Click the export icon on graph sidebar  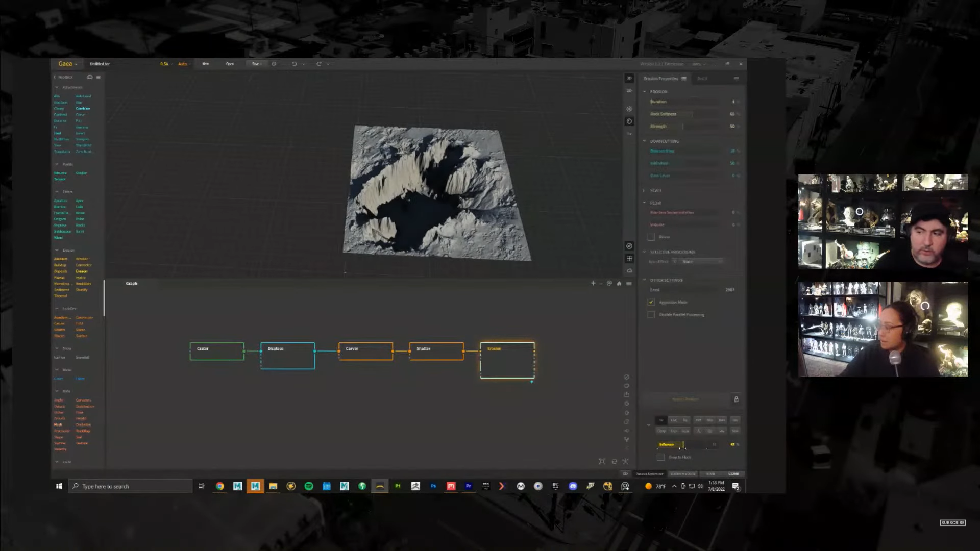[626, 394]
